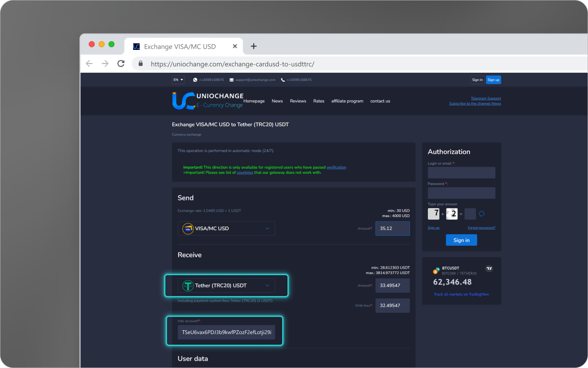Select the Exchange VISA/MC USD browser tab
This screenshot has height=368, width=588.
point(180,46)
